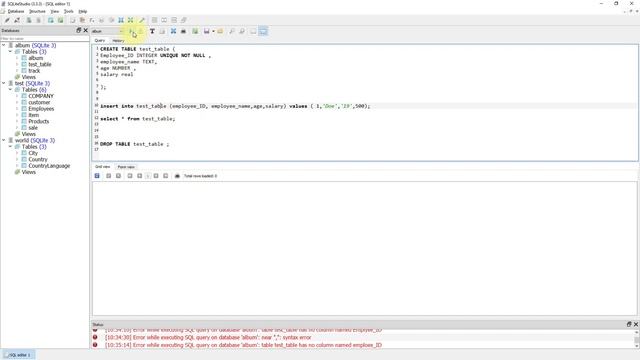Open the Structure menu
This screenshot has height=360, width=640.
(37, 11)
